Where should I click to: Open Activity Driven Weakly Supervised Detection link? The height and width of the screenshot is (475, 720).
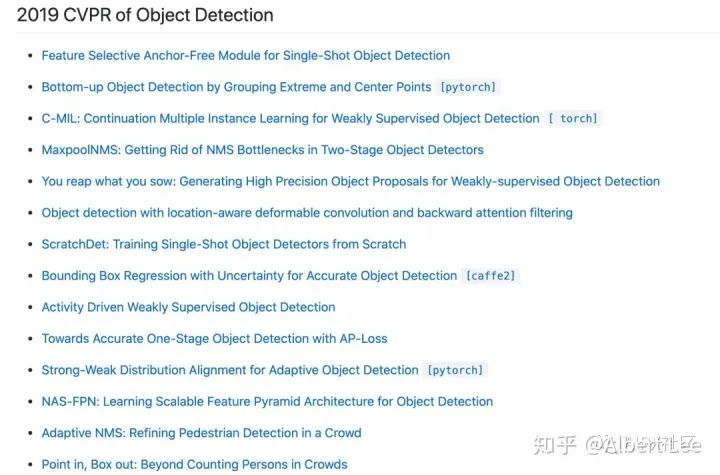point(189,307)
